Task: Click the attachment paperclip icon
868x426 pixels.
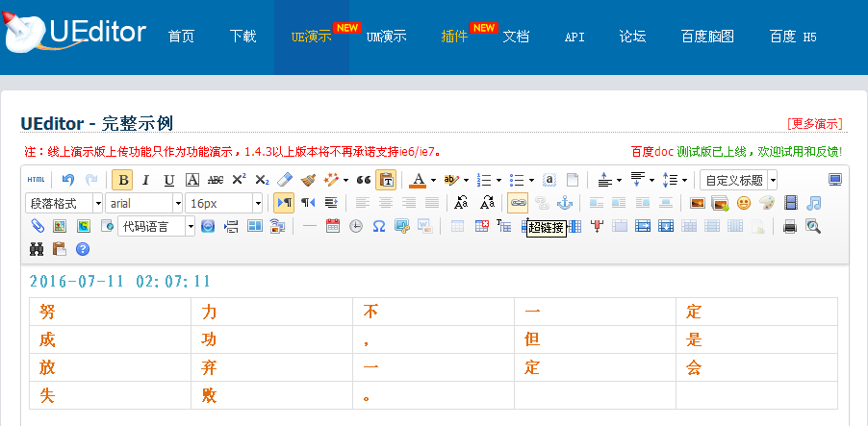Action: 37,226
